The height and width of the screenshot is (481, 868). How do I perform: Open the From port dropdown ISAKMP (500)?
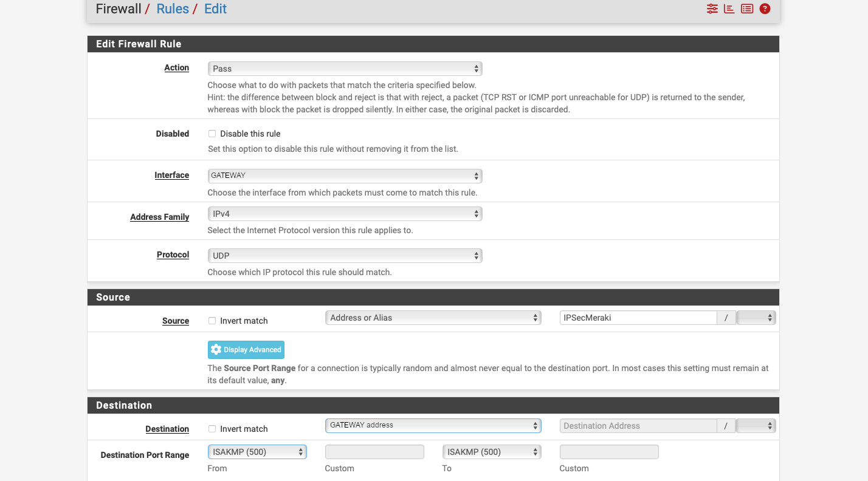point(257,452)
